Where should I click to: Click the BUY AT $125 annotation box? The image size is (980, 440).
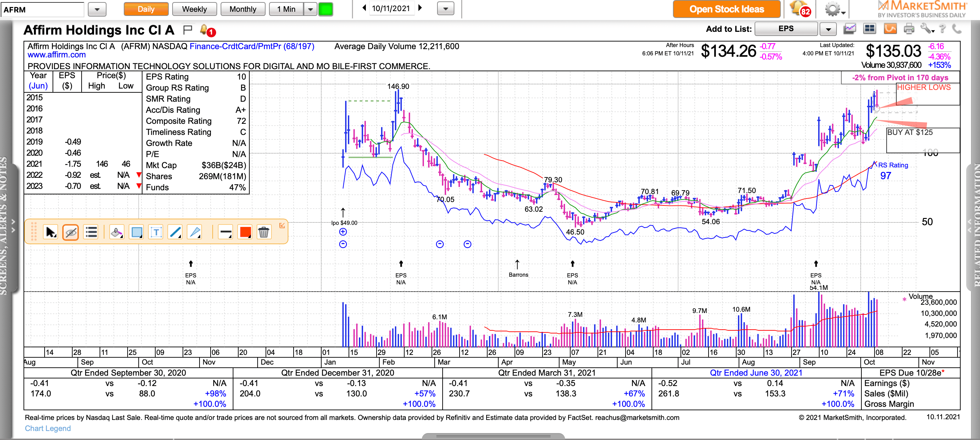pyautogui.click(x=923, y=140)
